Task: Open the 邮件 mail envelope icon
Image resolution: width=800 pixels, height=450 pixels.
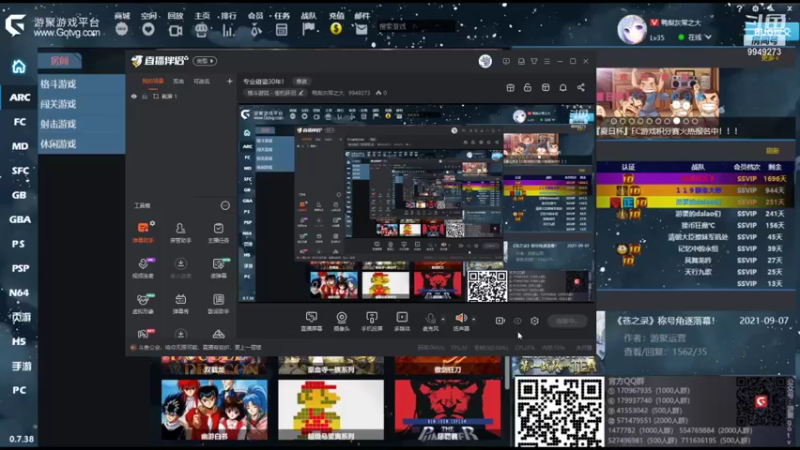Action: coord(361,30)
